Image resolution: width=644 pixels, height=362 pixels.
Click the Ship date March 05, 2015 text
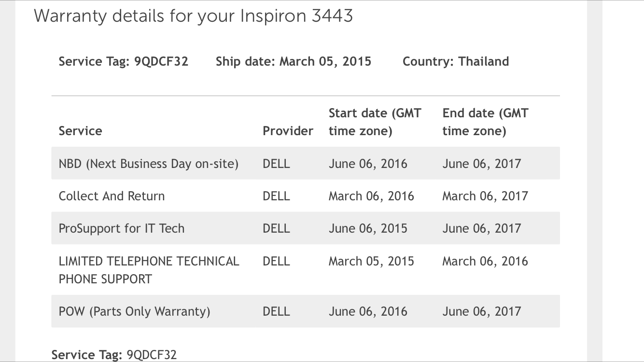pyautogui.click(x=293, y=62)
